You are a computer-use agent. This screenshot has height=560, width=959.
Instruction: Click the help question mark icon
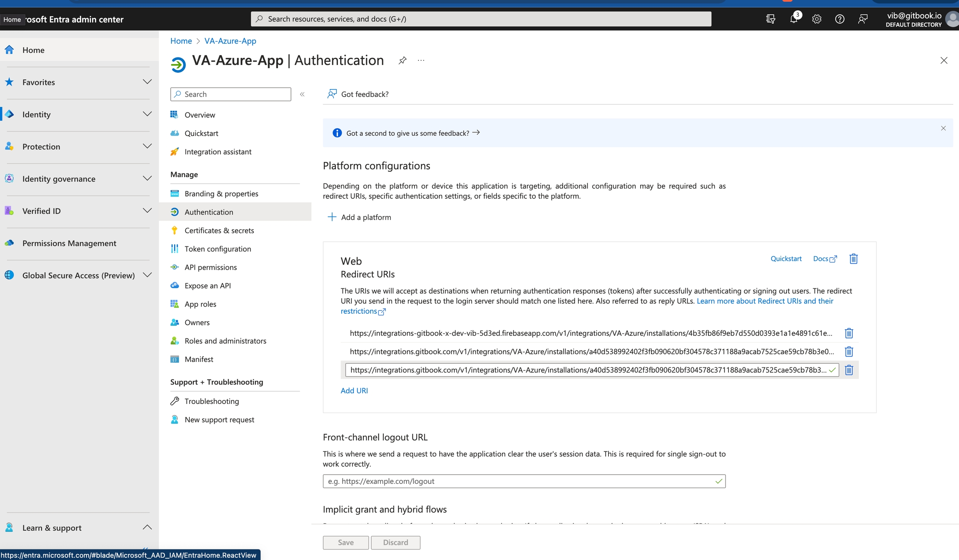click(x=840, y=19)
